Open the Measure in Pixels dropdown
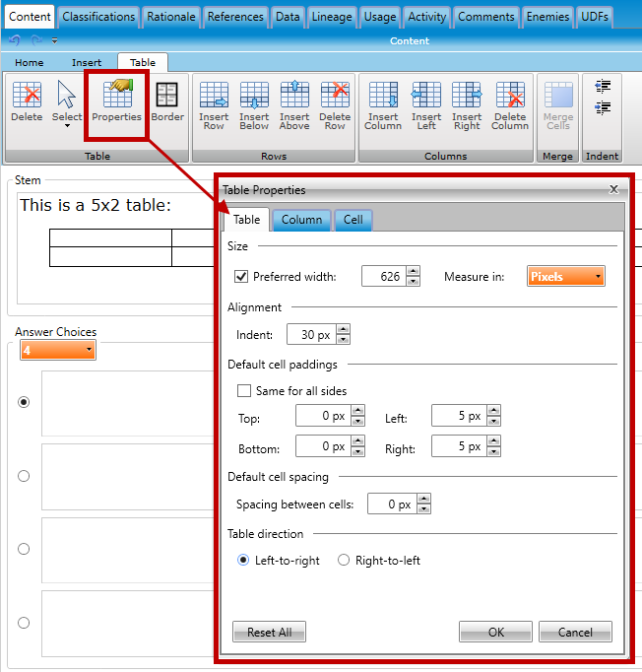Screen dimensions: 642x672 tap(566, 277)
